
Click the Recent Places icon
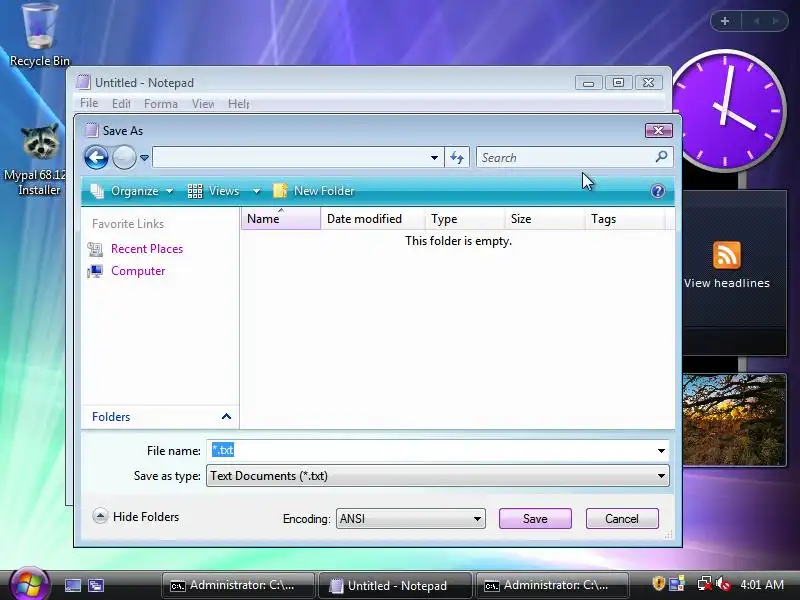tap(95, 249)
